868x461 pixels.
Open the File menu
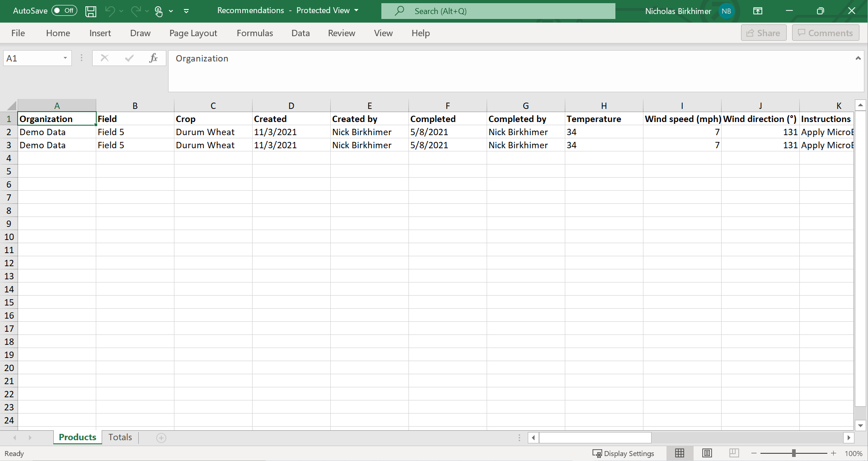coord(18,33)
